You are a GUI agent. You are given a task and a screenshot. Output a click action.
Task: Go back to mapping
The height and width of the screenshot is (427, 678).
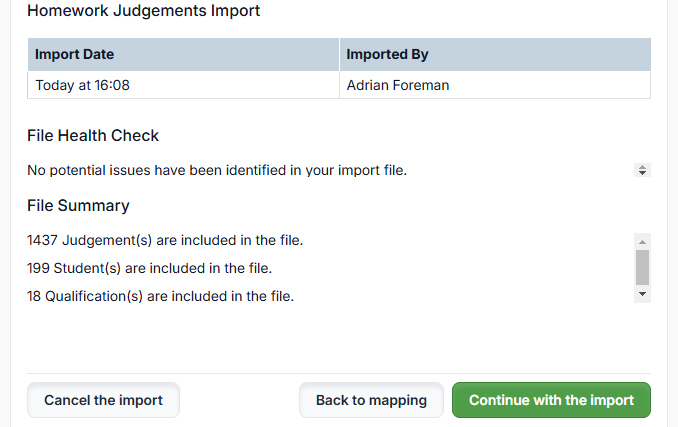point(371,400)
